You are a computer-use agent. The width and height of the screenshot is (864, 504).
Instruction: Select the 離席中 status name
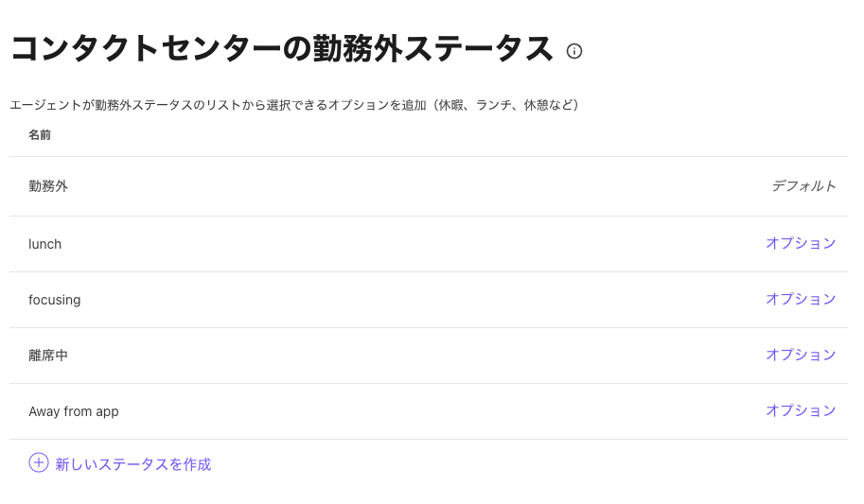(48, 356)
